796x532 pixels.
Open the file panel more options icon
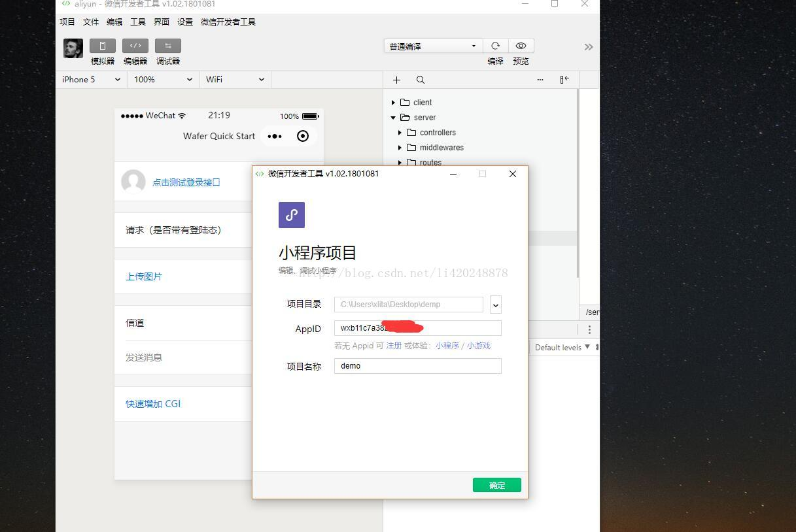tap(540, 80)
